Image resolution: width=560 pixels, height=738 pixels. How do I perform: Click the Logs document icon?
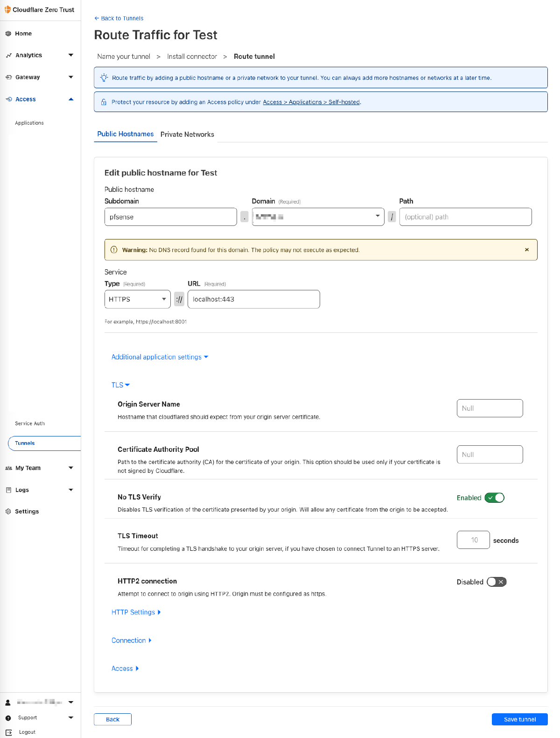point(8,490)
